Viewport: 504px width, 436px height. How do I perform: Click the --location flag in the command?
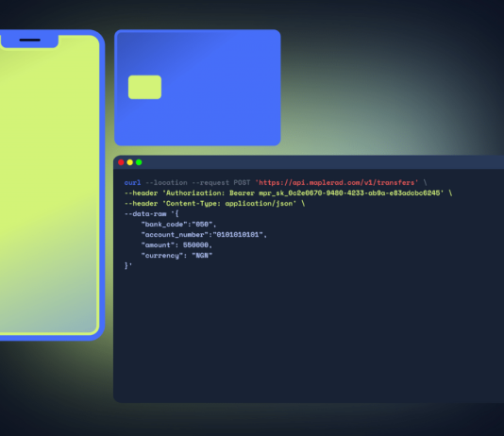(x=166, y=182)
